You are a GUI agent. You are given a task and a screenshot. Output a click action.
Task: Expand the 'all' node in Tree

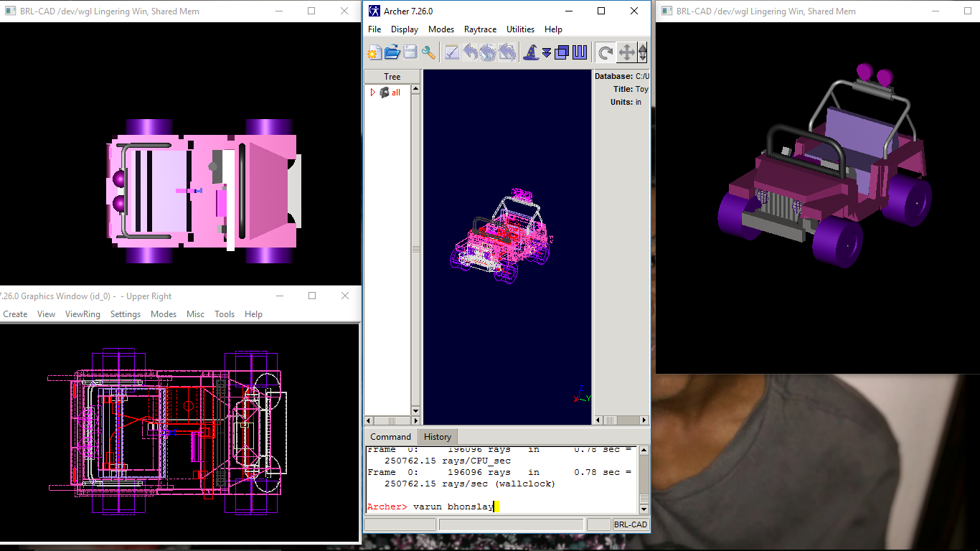point(372,93)
